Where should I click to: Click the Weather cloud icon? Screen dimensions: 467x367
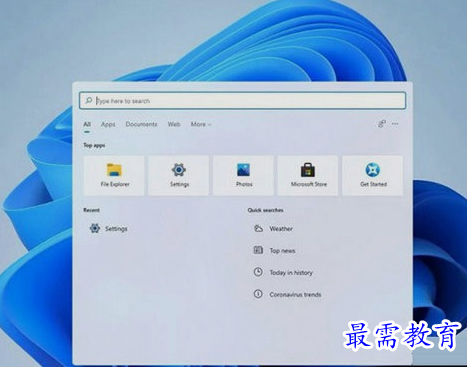coord(258,228)
